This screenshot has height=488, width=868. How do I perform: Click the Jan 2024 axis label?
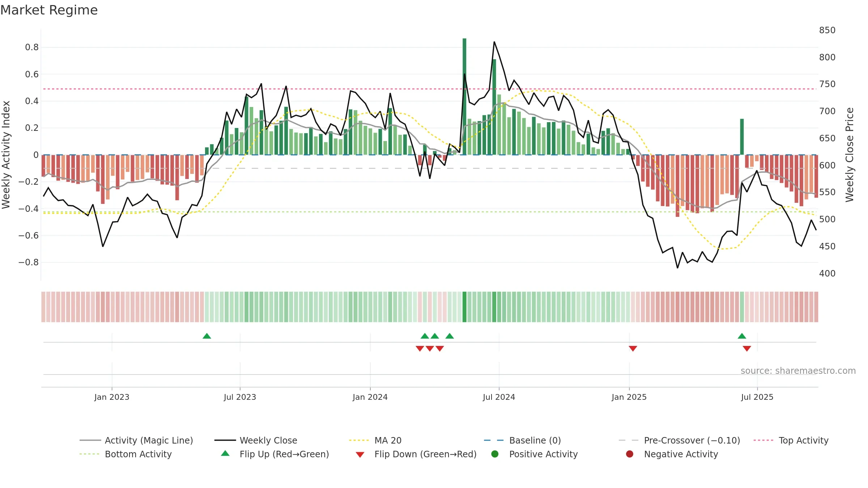coord(370,397)
